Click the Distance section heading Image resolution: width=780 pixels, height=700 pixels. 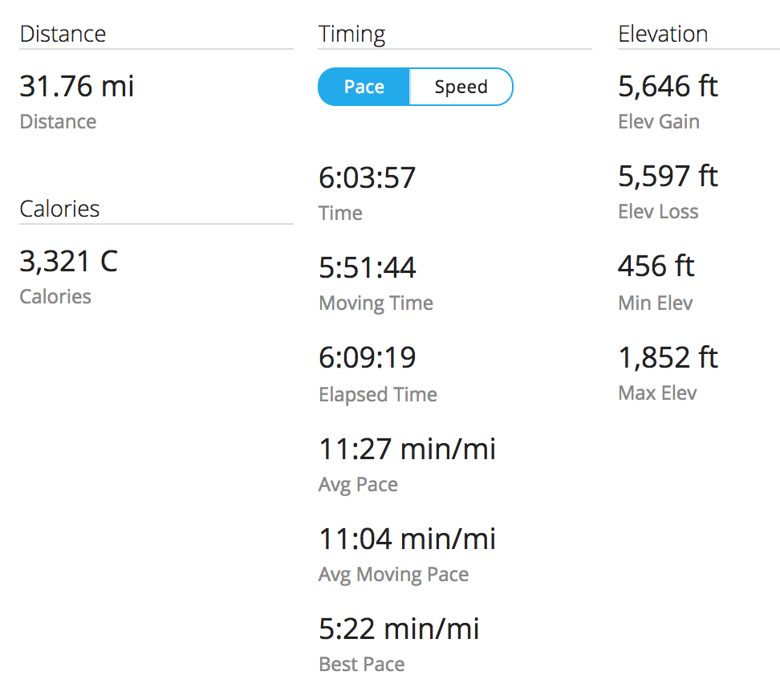point(63,34)
